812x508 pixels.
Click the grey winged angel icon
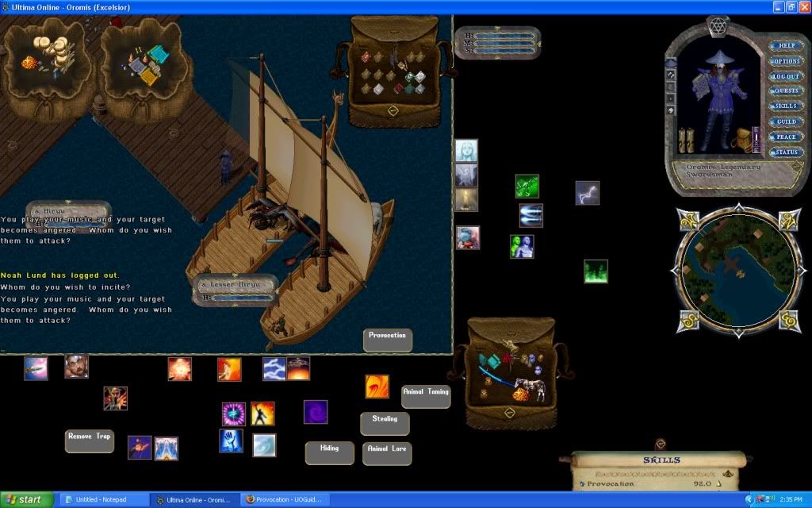[x=466, y=175]
